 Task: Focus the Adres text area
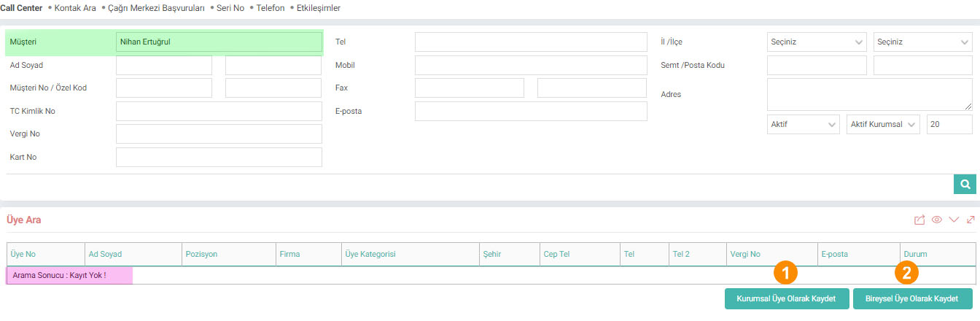(870, 95)
